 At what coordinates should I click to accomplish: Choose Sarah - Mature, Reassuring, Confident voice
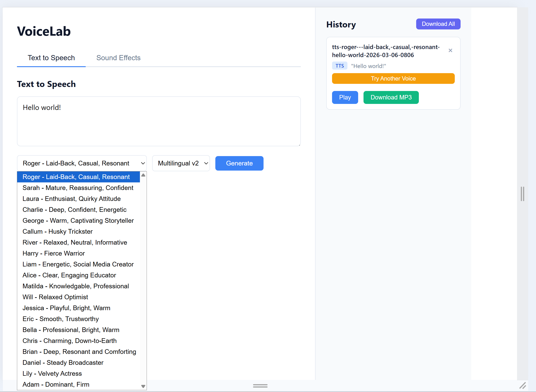(78, 188)
